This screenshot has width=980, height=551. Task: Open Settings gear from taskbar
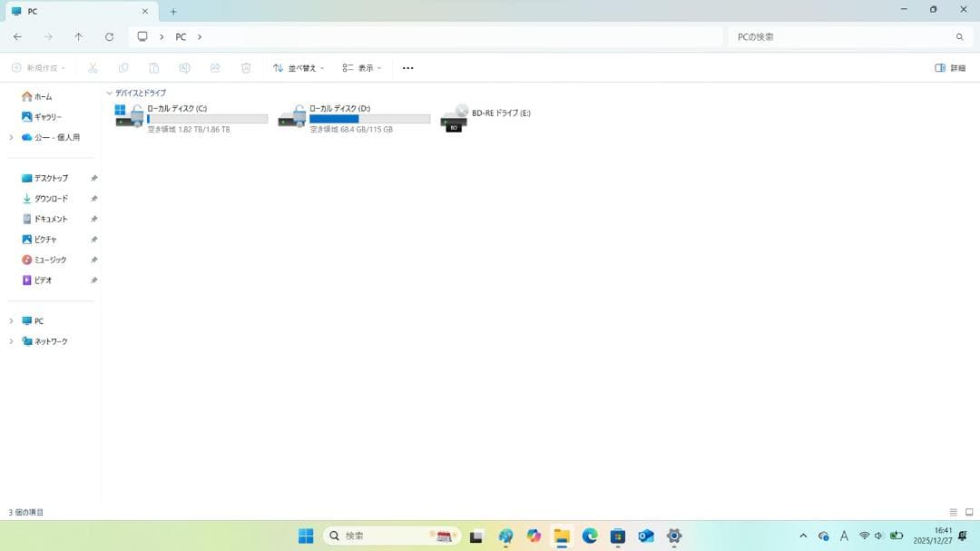point(673,536)
